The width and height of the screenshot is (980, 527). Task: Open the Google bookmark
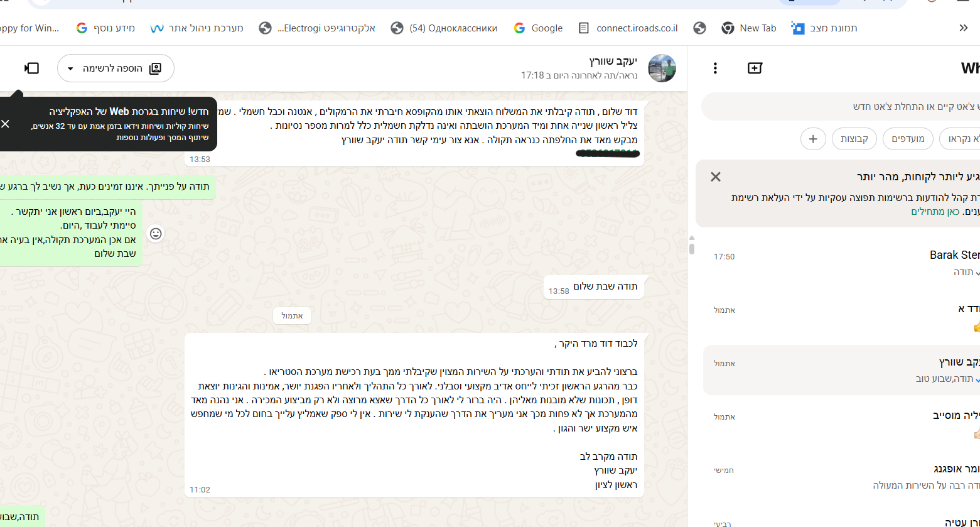538,28
